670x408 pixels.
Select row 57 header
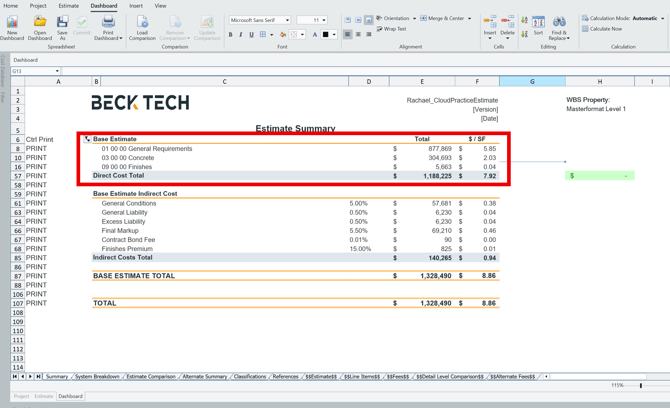pos(18,176)
